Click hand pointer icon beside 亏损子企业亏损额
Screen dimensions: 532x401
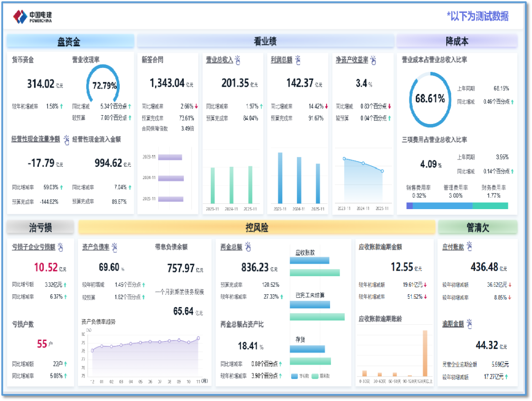click(x=61, y=247)
